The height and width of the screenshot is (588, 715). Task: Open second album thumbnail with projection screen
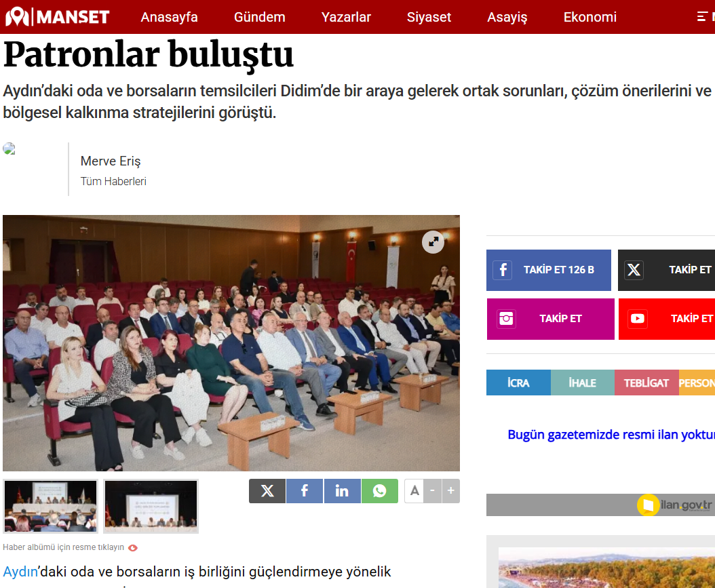tap(151, 506)
